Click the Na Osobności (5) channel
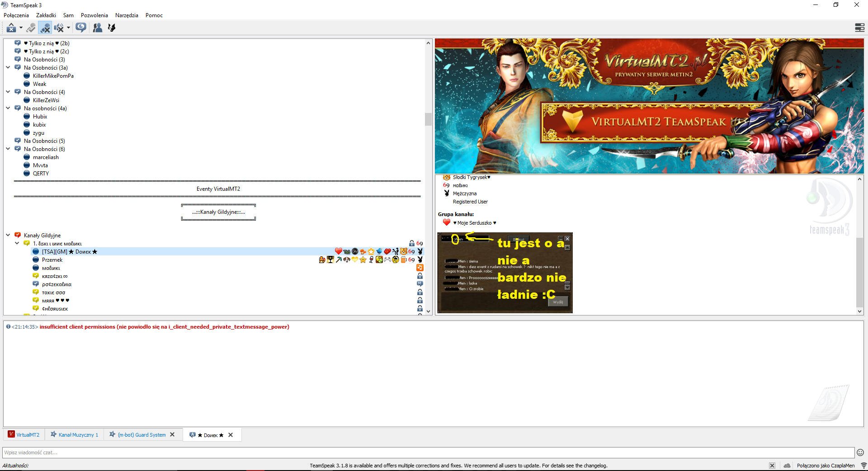 (x=44, y=141)
